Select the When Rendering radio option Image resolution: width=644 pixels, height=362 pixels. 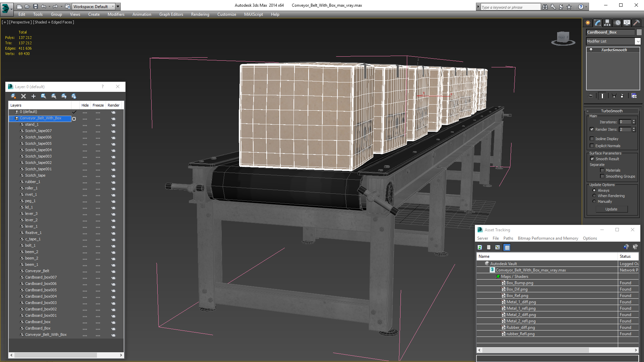tap(594, 196)
